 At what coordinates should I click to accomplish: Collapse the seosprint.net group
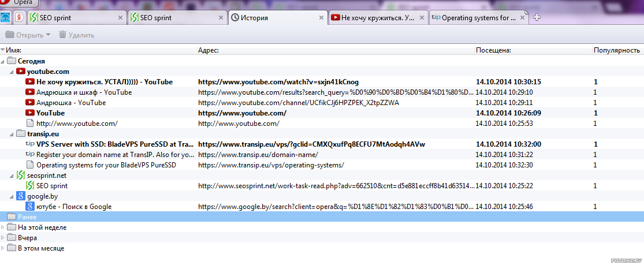[12, 176]
